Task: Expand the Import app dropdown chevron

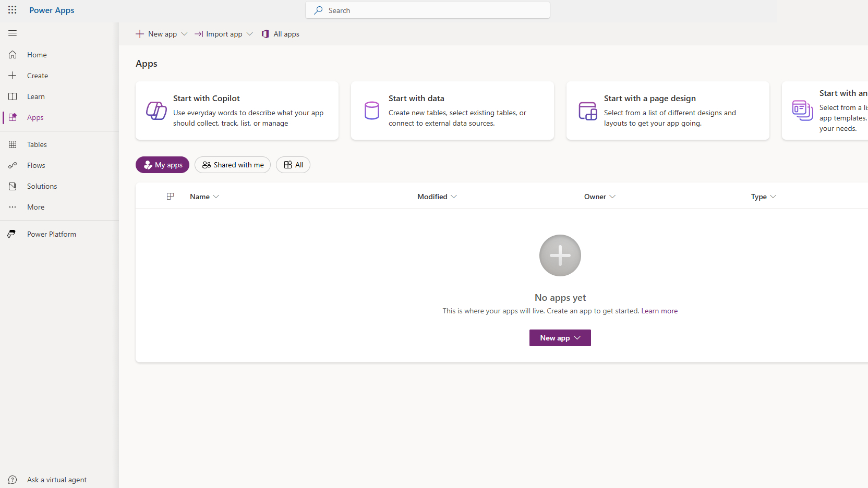Action: coord(250,34)
